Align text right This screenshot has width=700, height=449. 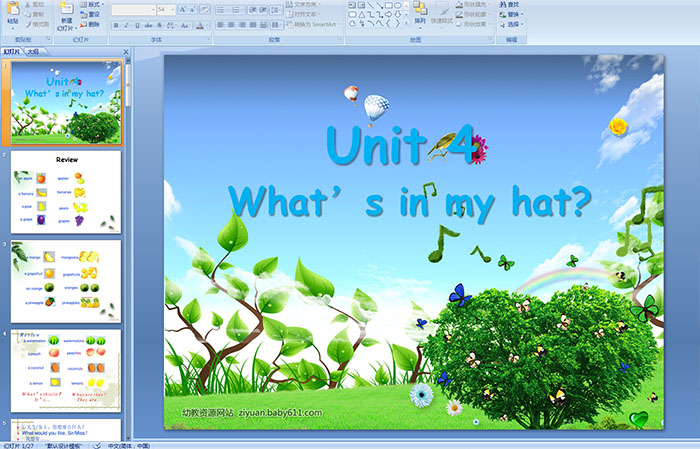click(242, 25)
